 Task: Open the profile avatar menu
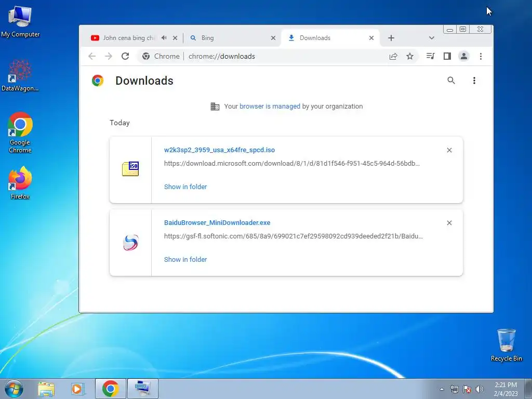[x=464, y=56]
